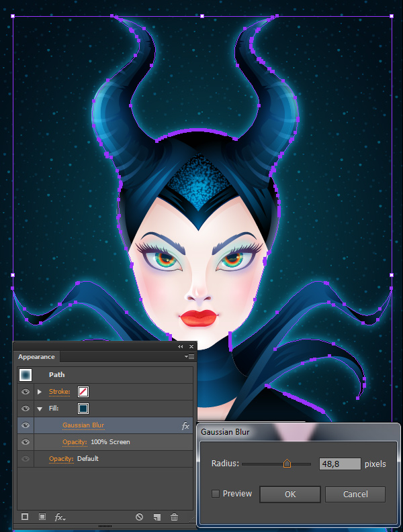The image size is (403, 532).
Task: Click OK in Gaussian Blur dialog
Action: click(x=290, y=494)
